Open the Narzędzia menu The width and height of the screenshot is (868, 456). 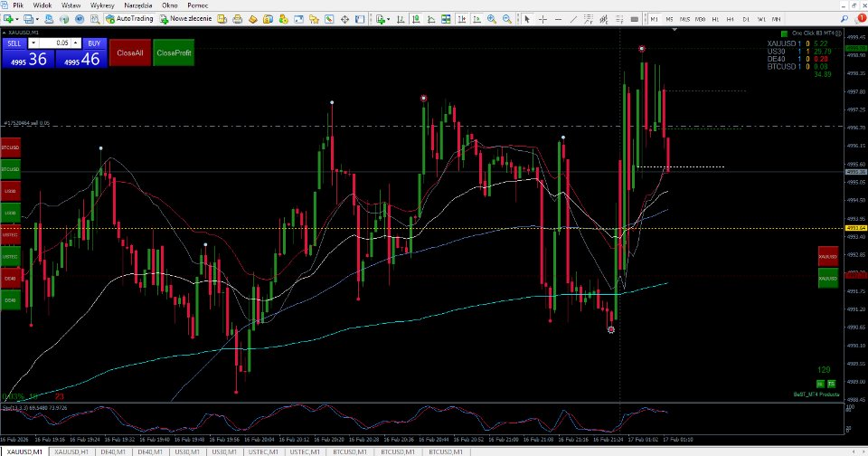pyautogui.click(x=138, y=5)
